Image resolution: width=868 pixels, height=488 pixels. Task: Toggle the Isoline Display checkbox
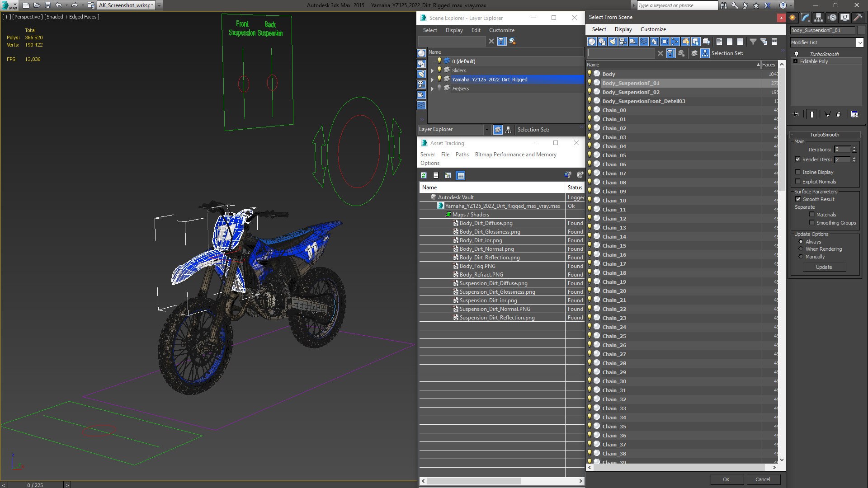pyautogui.click(x=798, y=172)
